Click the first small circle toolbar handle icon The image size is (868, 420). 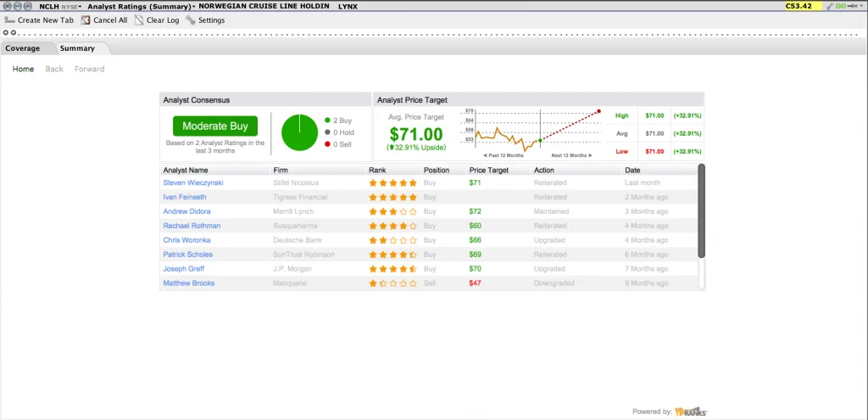6,33
